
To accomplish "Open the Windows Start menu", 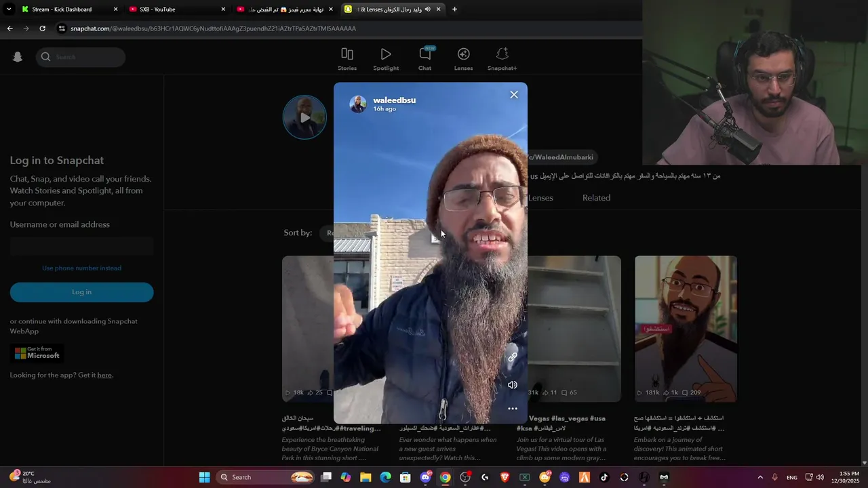I will tap(204, 477).
